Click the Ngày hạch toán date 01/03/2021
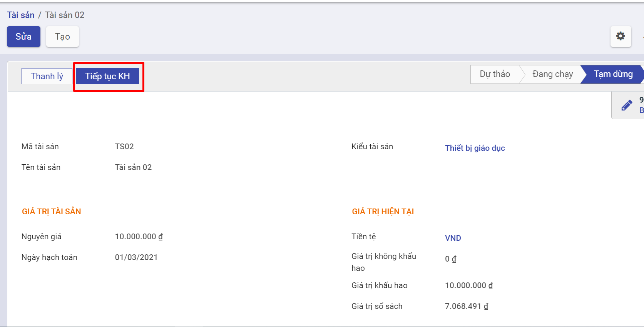The height and width of the screenshot is (327, 644). click(x=136, y=257)
